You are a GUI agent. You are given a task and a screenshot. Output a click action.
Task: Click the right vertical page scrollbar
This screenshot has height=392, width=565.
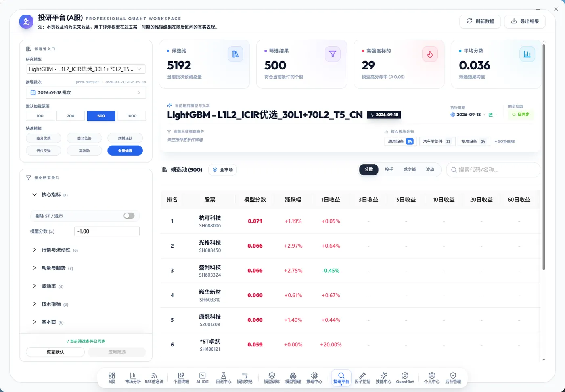click(x=544, y=157)
